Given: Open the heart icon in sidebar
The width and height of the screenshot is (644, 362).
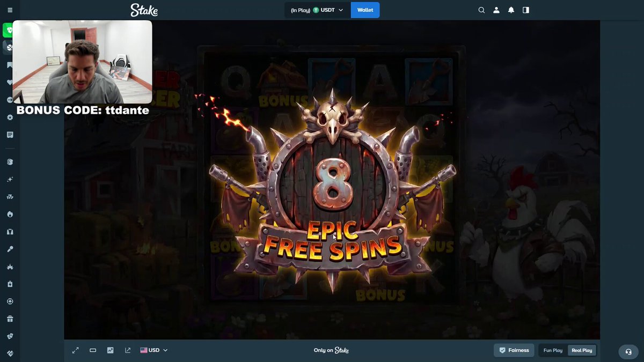Looking at the screenshot, I should (10, 82).
